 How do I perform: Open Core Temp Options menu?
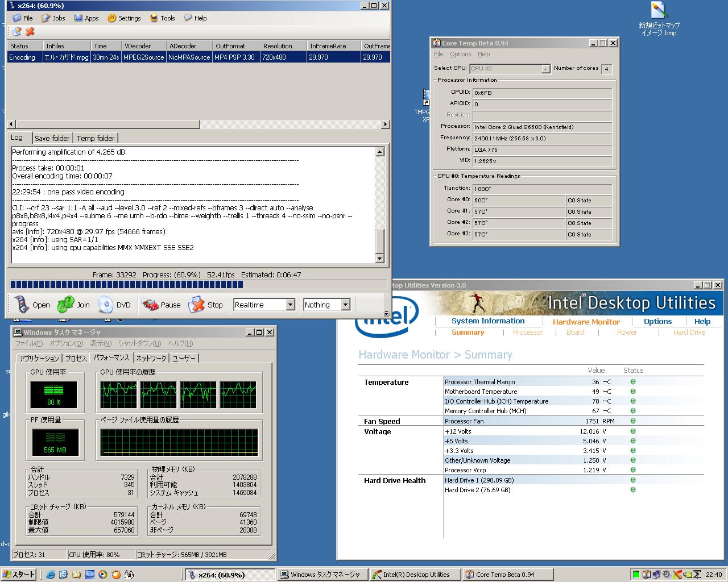pyautogui.click(x=460, y=54)
